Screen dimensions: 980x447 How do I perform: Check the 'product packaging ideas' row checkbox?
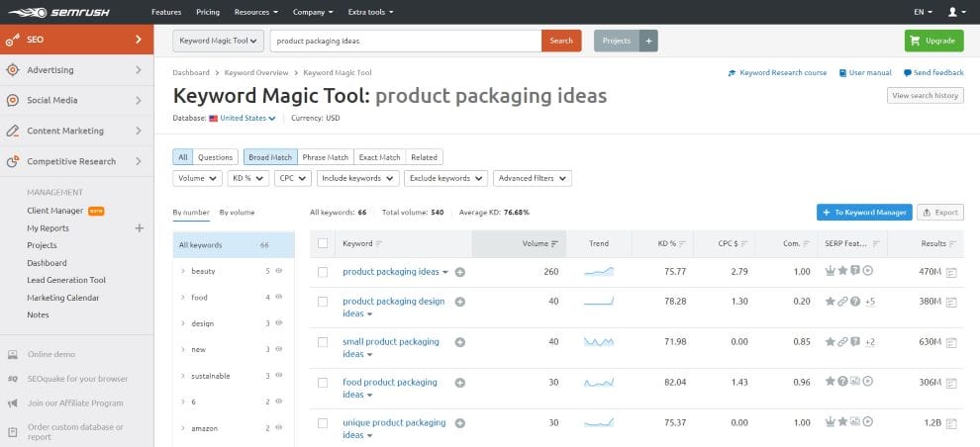(x=323, y=272)
